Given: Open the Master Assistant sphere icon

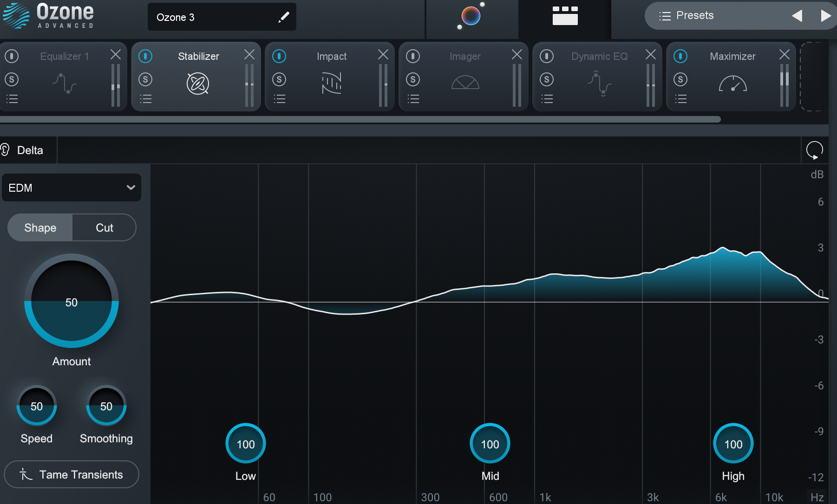Looking at the screenshot, I should 471,15.
